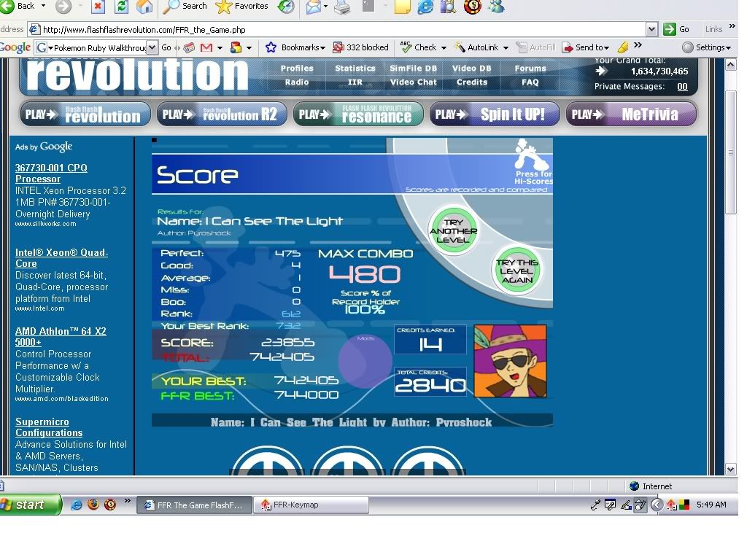Click the Refresh page icon

tap(121, 7)
